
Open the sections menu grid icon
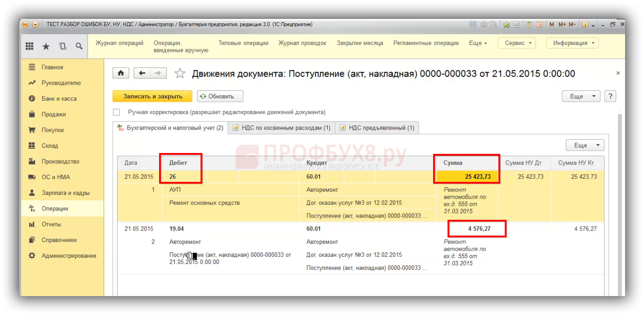tap(30, 46)
